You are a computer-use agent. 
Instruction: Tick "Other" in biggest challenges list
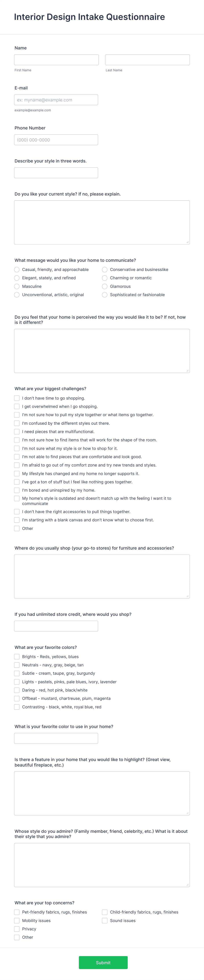click(x=17, y=528)
